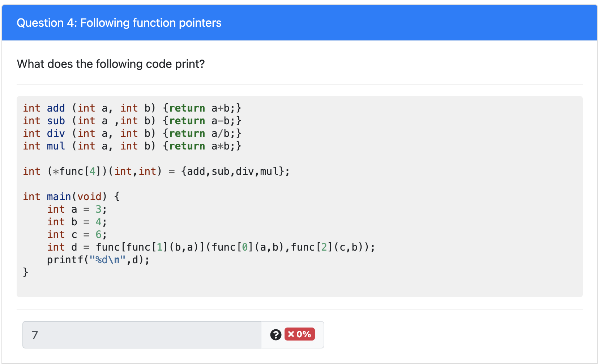Select the code line defining add function

(x=132, y=108)
